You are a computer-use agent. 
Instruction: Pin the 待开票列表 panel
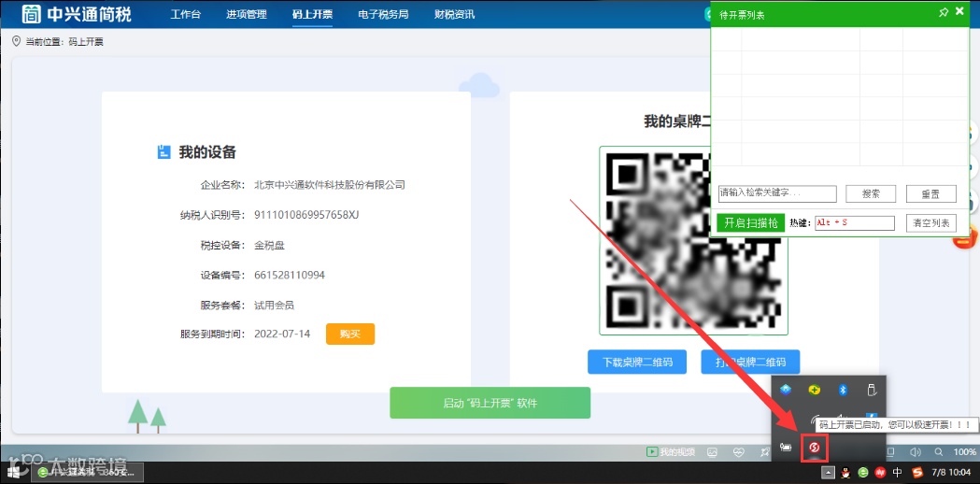tap(944, 12)
